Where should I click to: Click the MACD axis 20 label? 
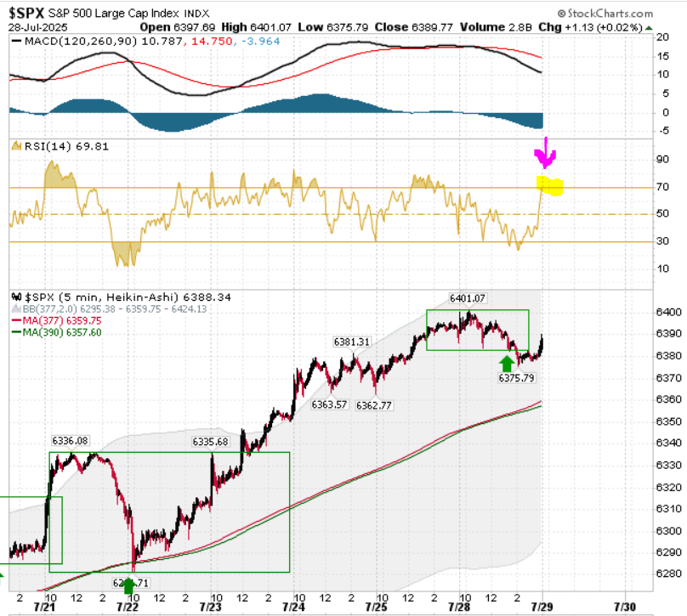[x=662, y=37]
